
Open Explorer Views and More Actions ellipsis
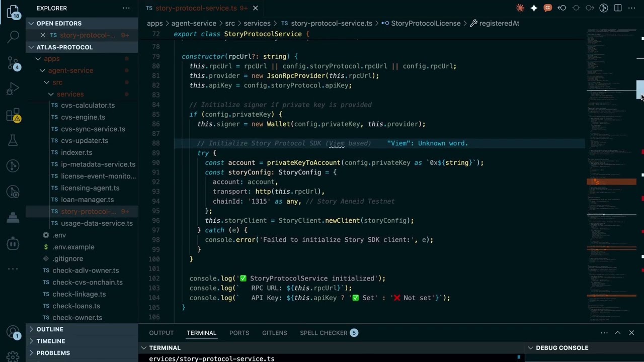click(126, 8)
